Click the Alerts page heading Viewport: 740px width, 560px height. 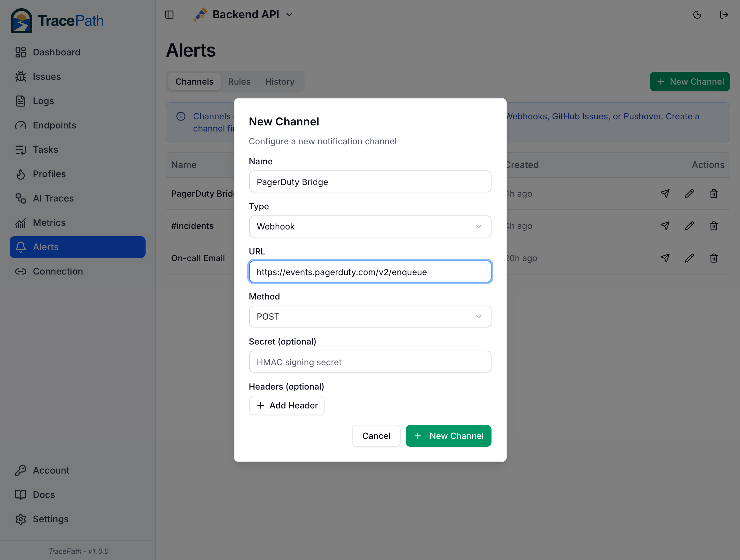tap(191, 51)
